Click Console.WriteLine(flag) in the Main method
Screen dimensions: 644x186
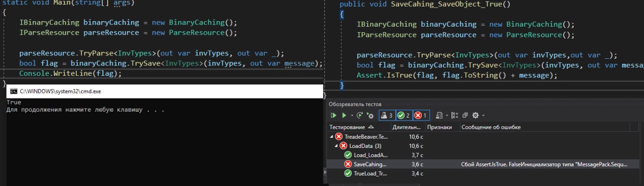coord(70,73)
